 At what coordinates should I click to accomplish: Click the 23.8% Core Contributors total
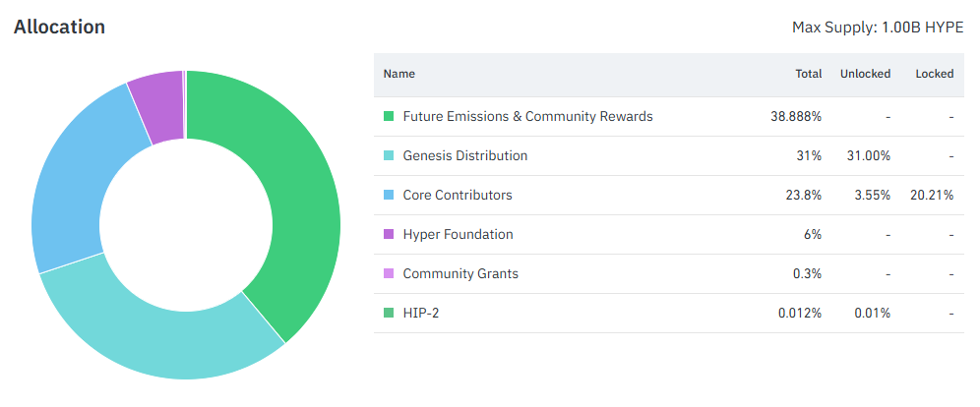(804, 195)
